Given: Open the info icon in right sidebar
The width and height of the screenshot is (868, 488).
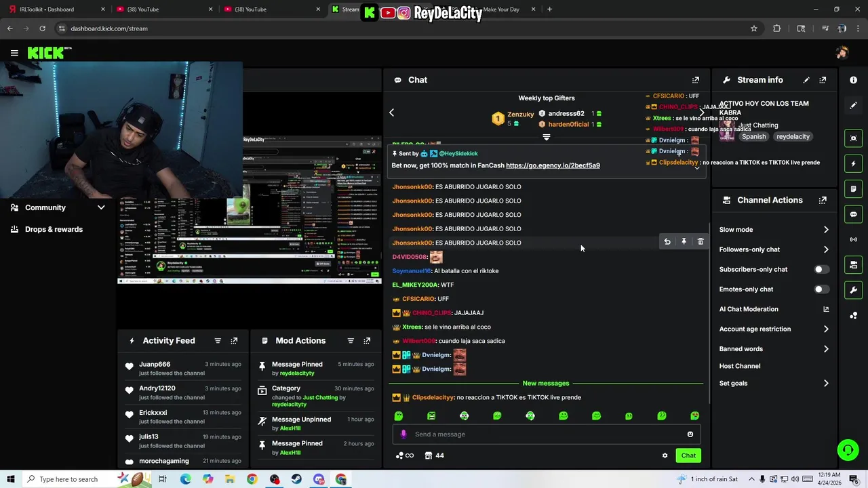Looking at the screenshot, I should 853,80.
